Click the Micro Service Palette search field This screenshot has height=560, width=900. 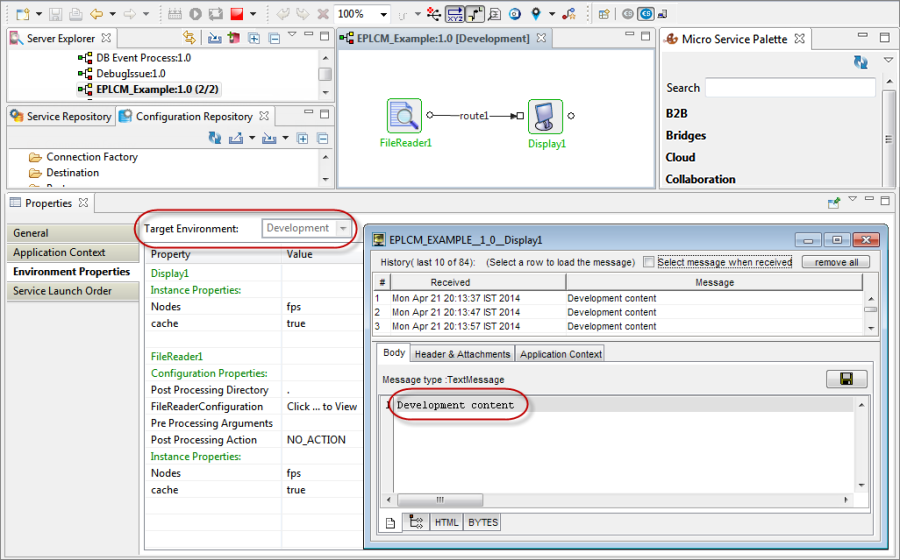coord(789,88)
